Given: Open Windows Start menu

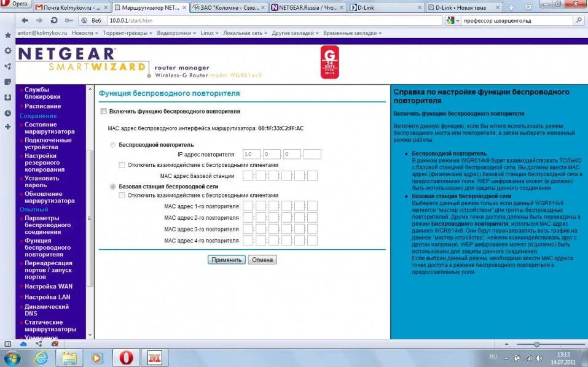Looking at the screenshot, I should (x=12, y=358).
